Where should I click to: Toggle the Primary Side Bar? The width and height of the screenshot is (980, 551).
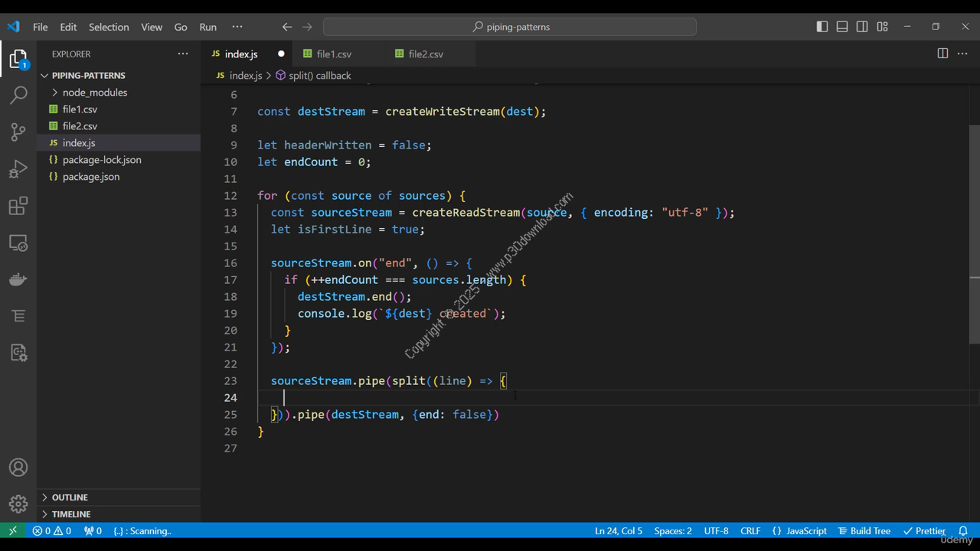coord(822,27)
